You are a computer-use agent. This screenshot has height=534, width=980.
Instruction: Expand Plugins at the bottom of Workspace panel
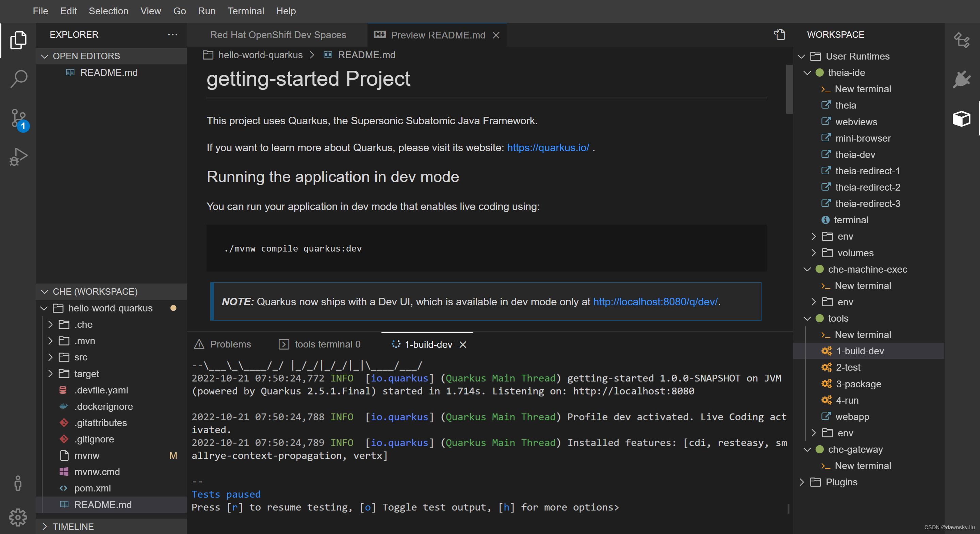coord(802,482)
